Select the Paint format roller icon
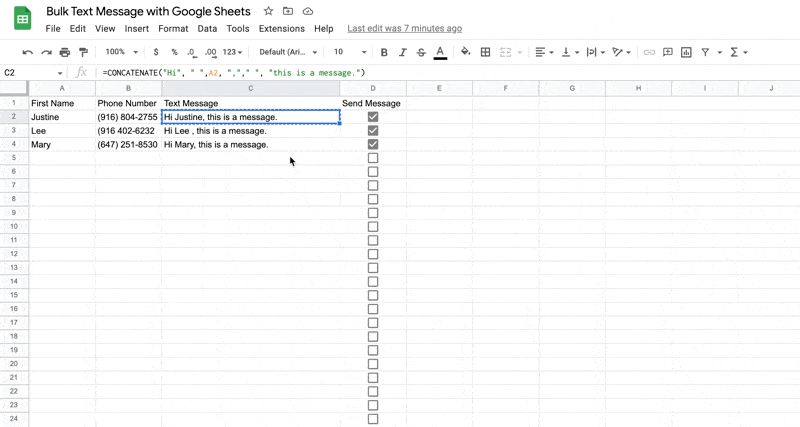The height and width of the screenshot is (427, 800). (84, 52)
